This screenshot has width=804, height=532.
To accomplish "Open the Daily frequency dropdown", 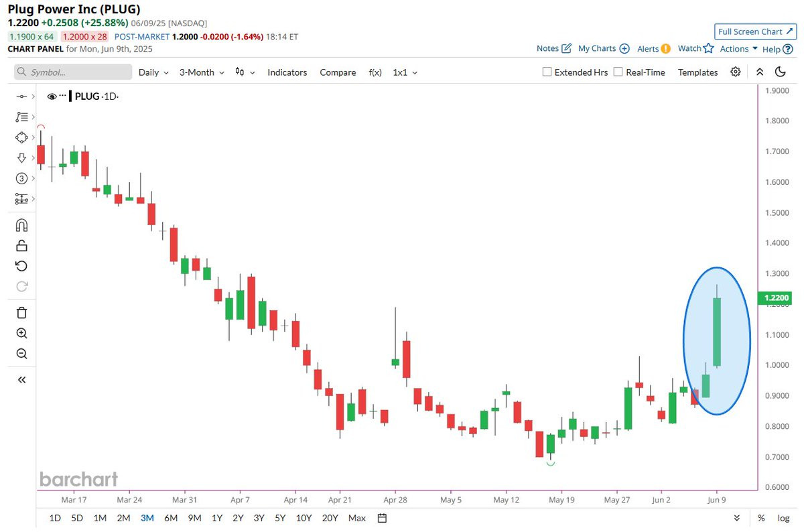I will click(153, 72).
